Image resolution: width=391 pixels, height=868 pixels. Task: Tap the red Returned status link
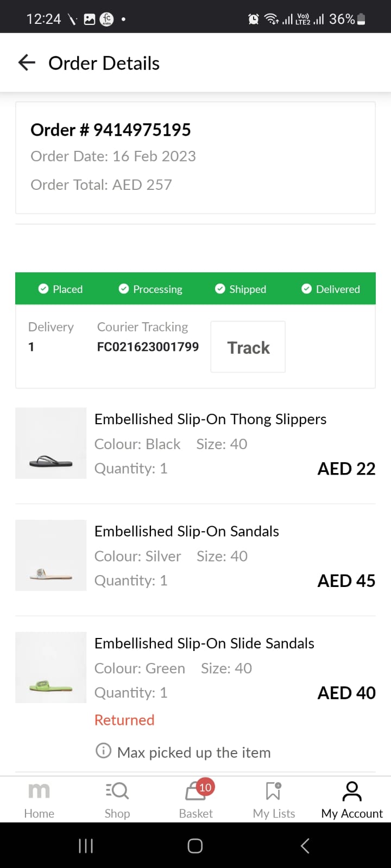tap(124, 720)
